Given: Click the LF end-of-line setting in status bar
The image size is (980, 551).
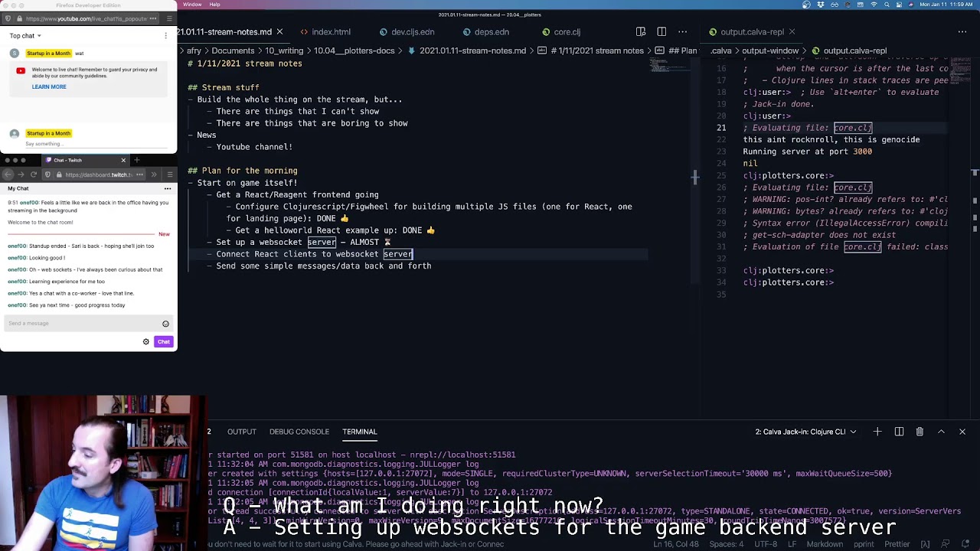Looking at the screenshot, I should coord(792,544).
